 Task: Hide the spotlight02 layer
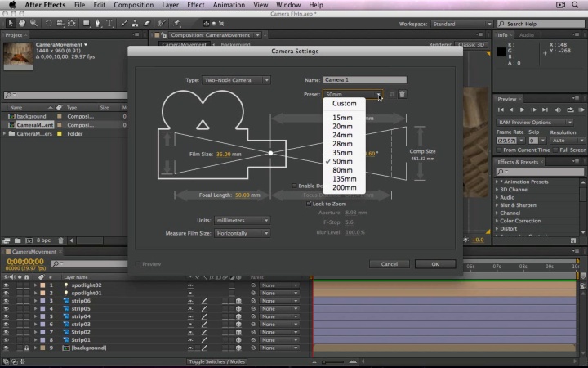6,285
